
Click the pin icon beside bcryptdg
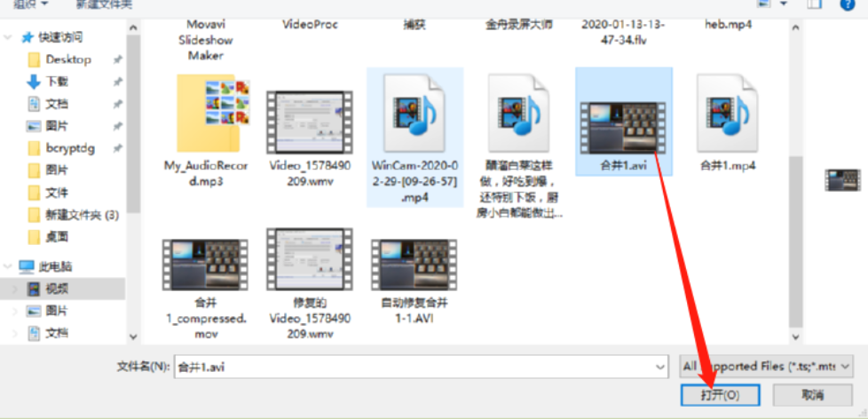click(117, 148)
